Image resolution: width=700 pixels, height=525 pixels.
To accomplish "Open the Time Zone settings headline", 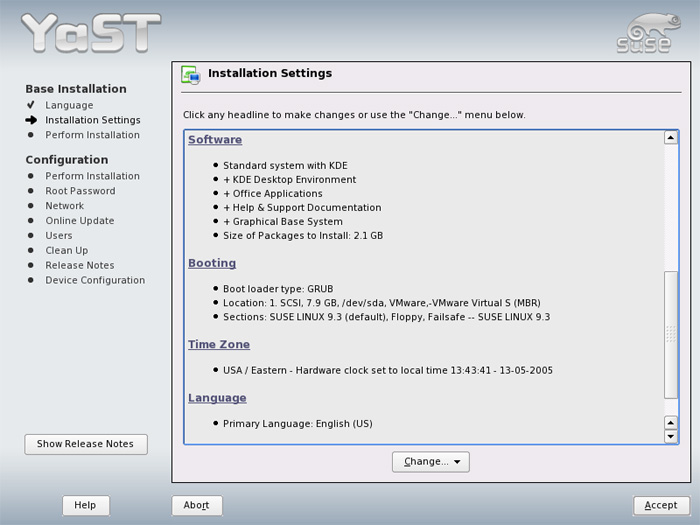I will click(219, 344).
